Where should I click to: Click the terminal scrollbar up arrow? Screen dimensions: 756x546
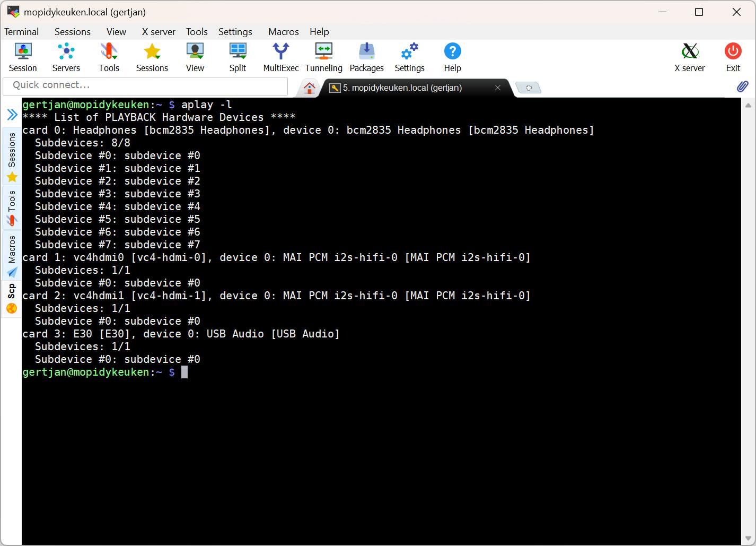(749, 105)
